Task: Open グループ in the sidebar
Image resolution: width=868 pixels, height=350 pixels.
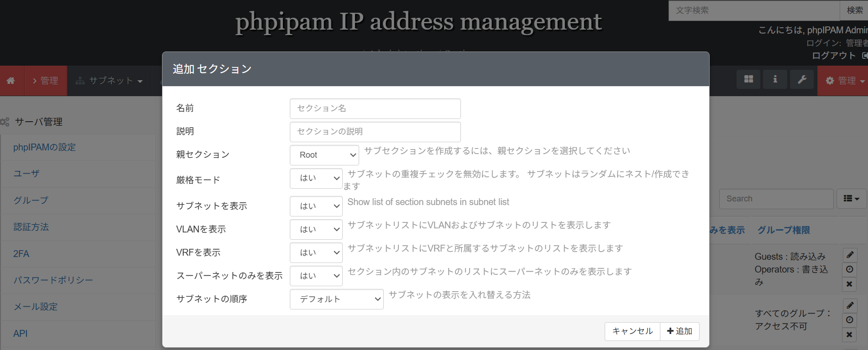Action: tap(31, 200)
